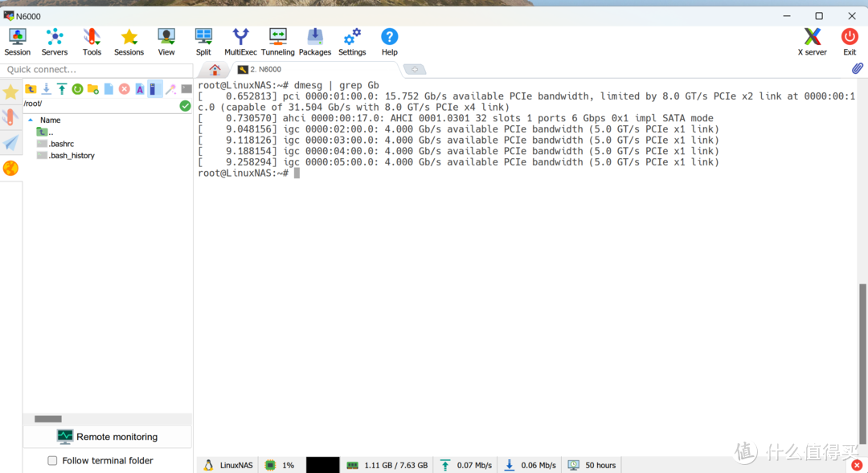This screenshot has height=473, width=868.
Task: Open the Servers browser
Action: click(x=54, y=41)
